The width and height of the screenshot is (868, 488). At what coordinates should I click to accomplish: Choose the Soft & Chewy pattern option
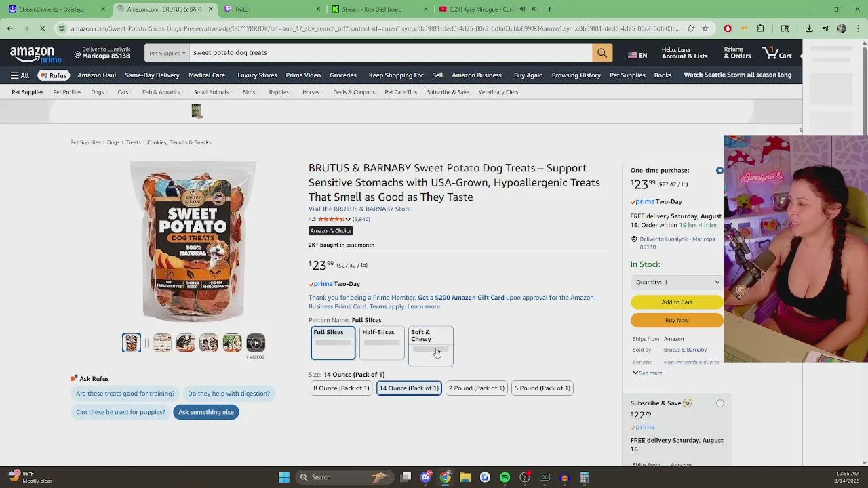pyautogui.click(x=431, y=346)
